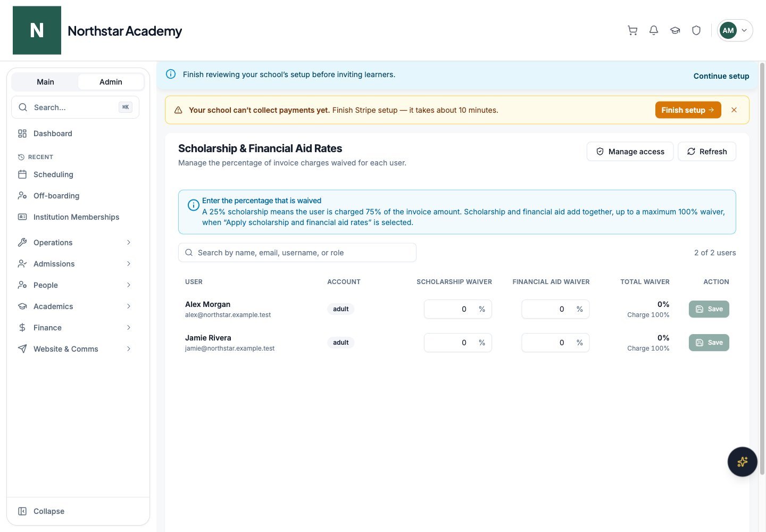Click the Manage access button
Image resolution: width=766 pixels, height=532 pixels.
(630, 152)
